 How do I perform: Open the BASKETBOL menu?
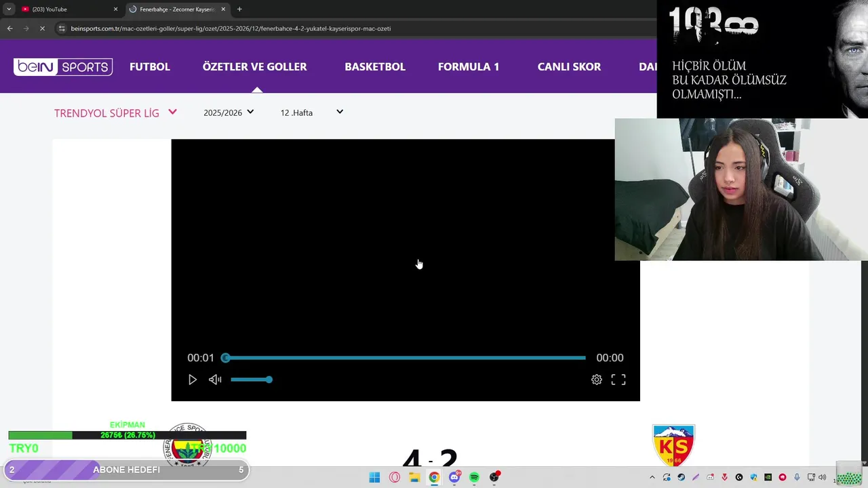tap(375, 66)
